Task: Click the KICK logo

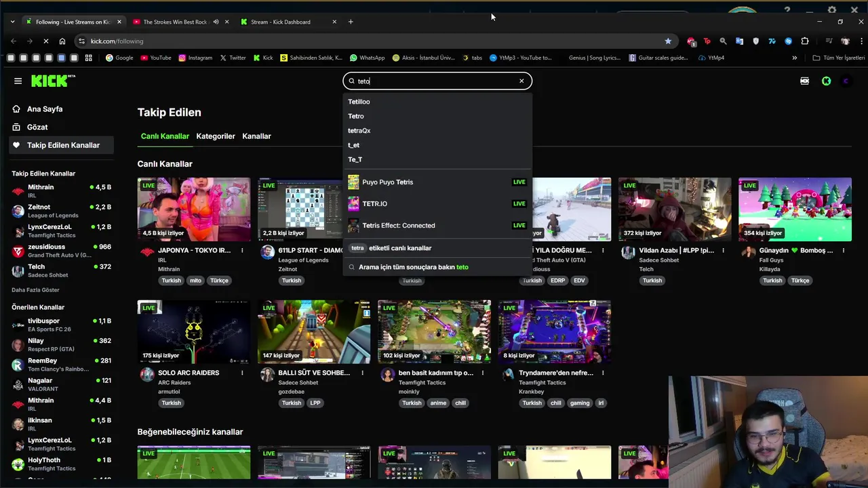Action: click(53, 81)
